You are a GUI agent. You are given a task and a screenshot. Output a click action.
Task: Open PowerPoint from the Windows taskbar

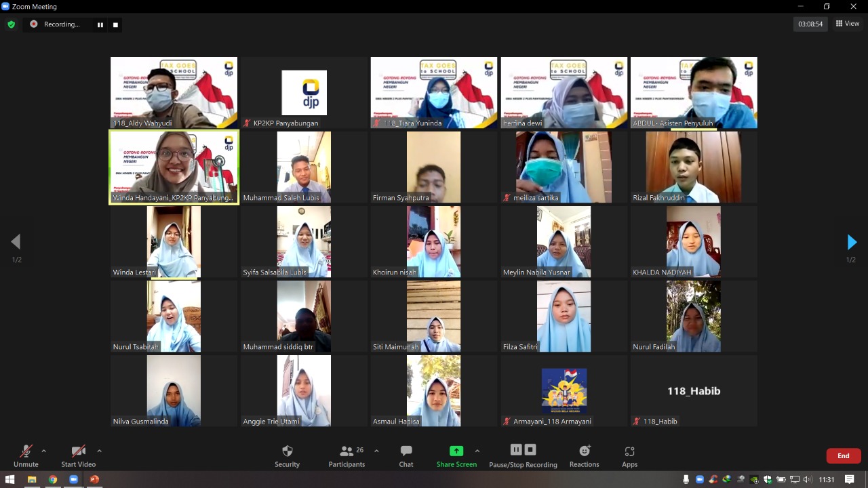click(x=94, y=480)
